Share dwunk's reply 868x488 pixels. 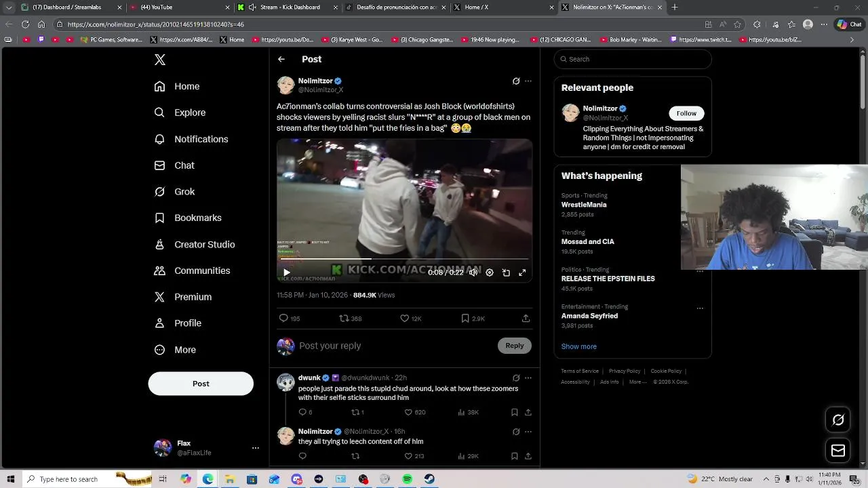[x=528, y=412]
